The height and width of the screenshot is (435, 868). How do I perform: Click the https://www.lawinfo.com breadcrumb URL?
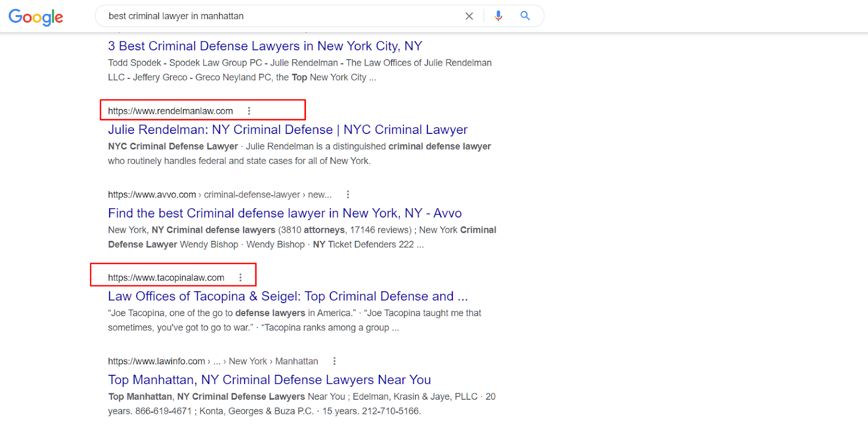pyautogui.click(x=213, y=361)
